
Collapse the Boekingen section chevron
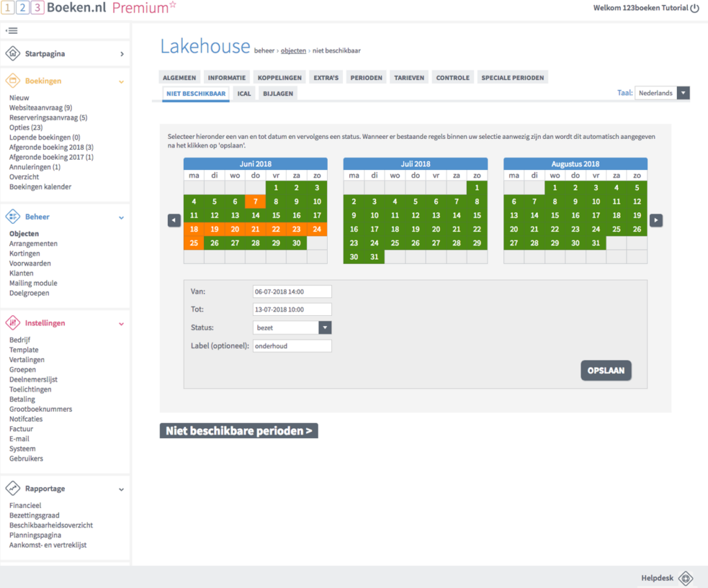(x=121, y=82)
